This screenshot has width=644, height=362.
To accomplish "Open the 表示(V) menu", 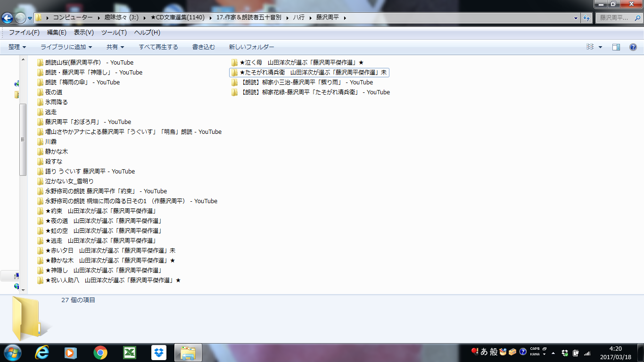I will pos(84,33).
